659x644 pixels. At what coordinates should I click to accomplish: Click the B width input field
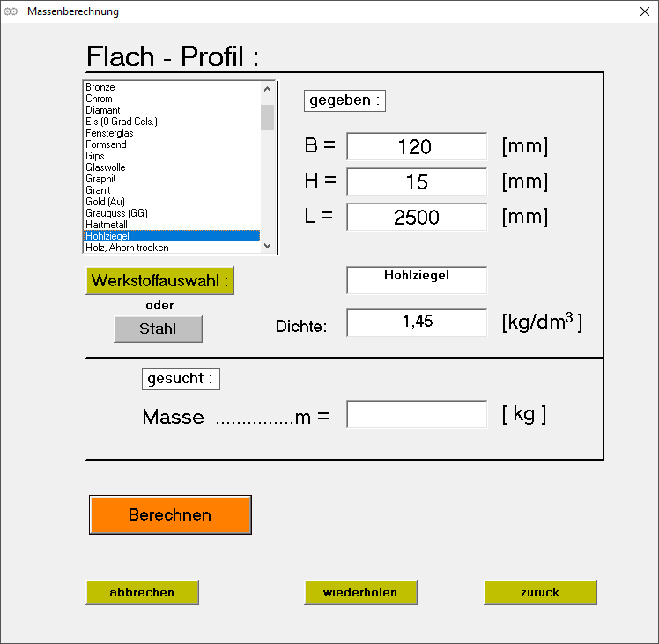click(x=416, y=146)
